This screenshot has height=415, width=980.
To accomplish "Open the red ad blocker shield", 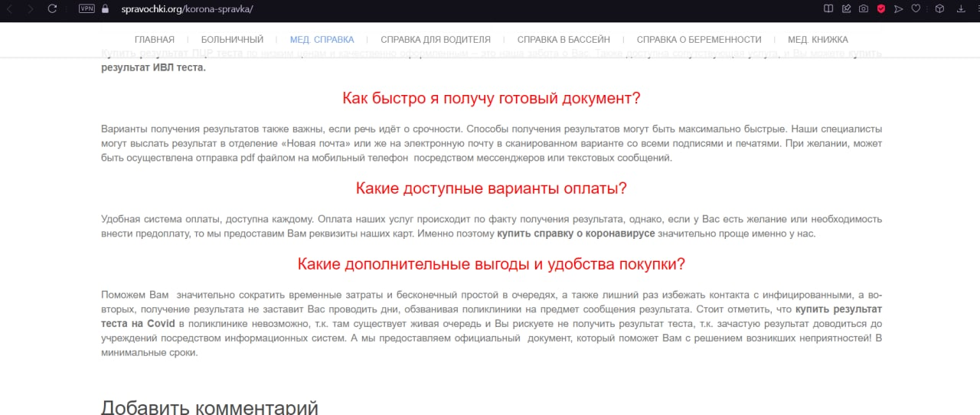I will pos(881,9).
